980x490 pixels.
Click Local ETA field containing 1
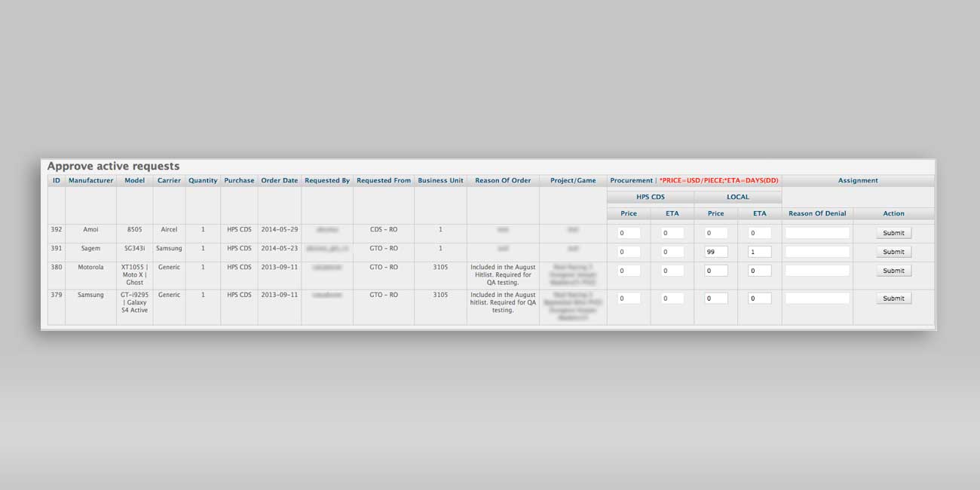[759, 252]
